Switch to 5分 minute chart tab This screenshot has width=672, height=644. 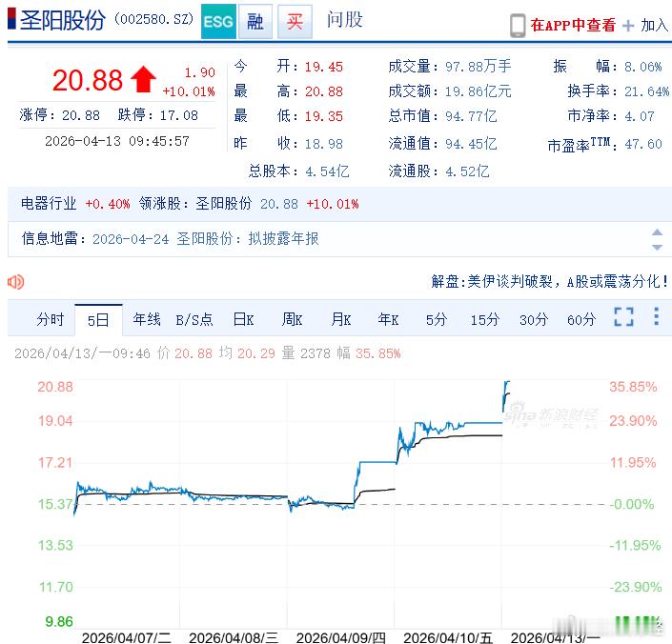tap(437, 319)
